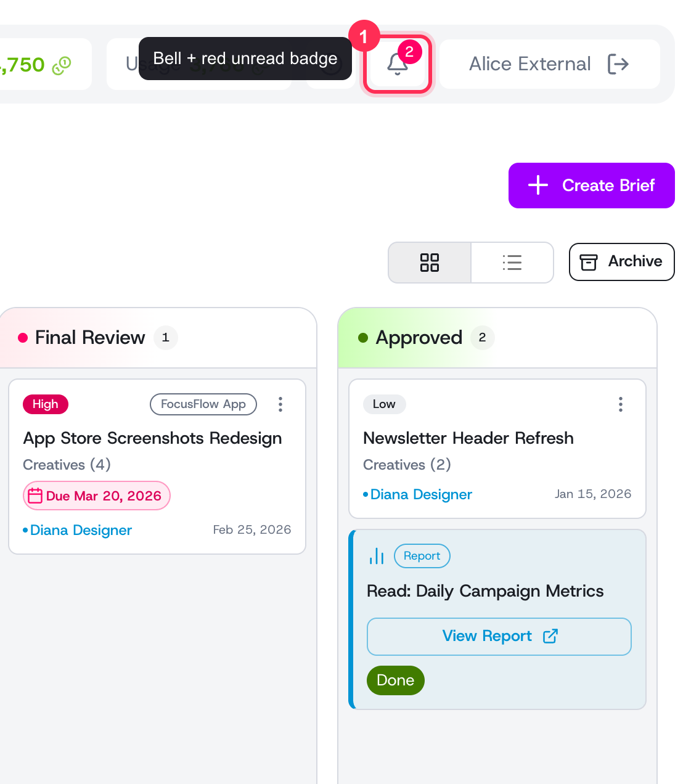Open notifications bell with unread badge
699x784 pixels.
pos(398,64)
